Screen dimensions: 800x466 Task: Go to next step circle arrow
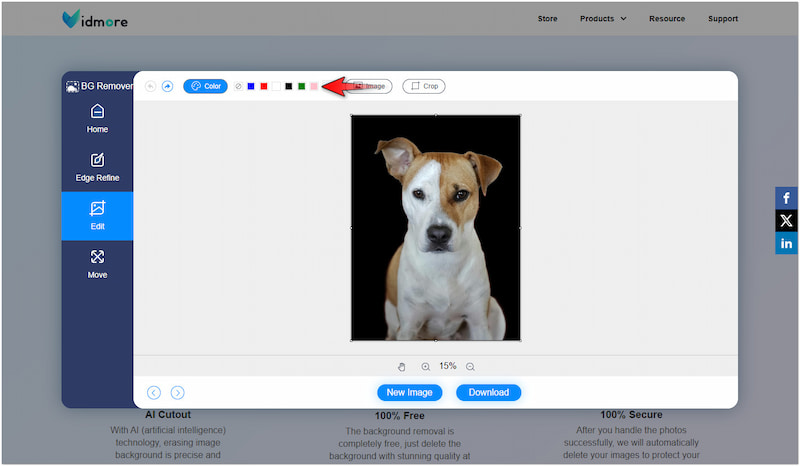pyautogui.click(x=177, y=393)
